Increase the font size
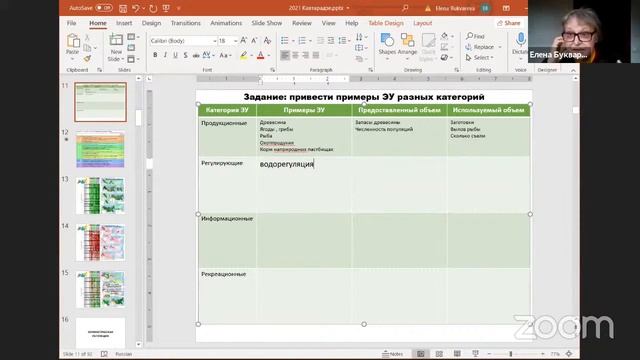Screen dimensions: 640x360 click(243, 40)
